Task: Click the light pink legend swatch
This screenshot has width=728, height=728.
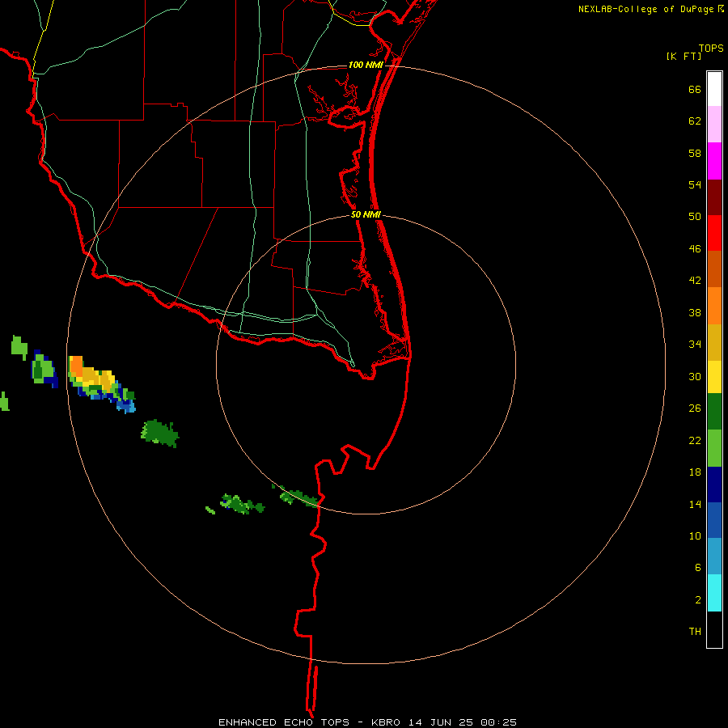Action: 714,124
